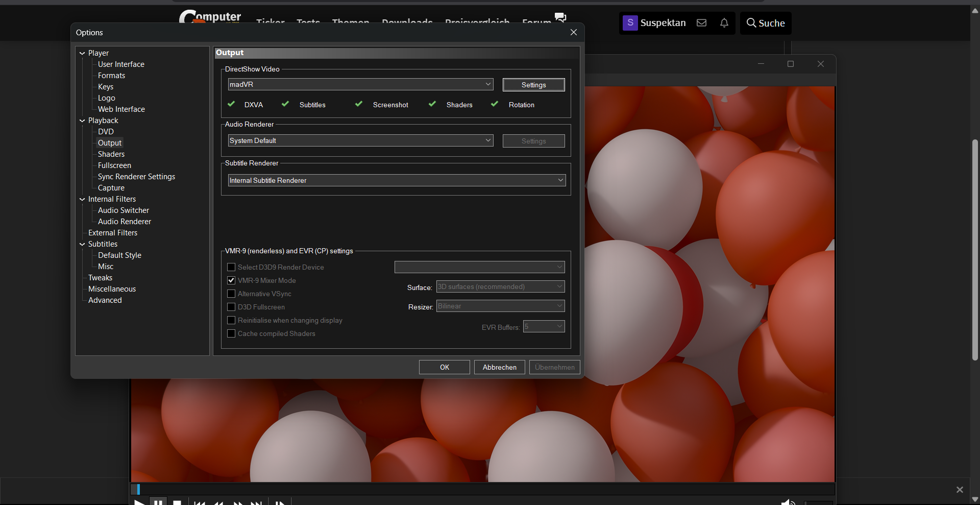Select Misc under Subtitles
This screenshot has height=505, width=980.
point(106,267)
